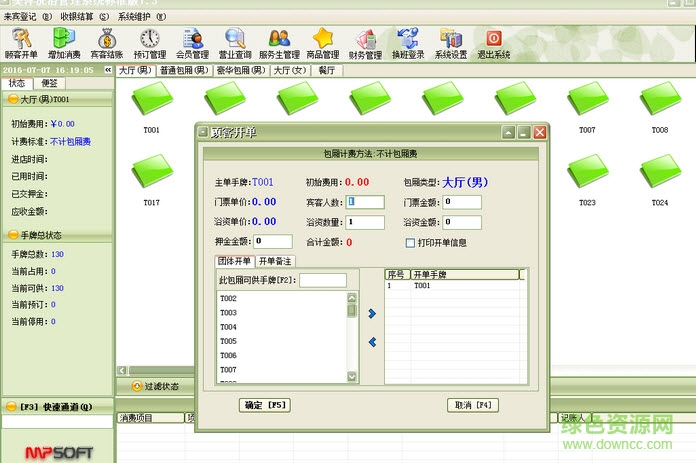Select locker card T024 icon

pyautogui.click(x=660, y=171)
